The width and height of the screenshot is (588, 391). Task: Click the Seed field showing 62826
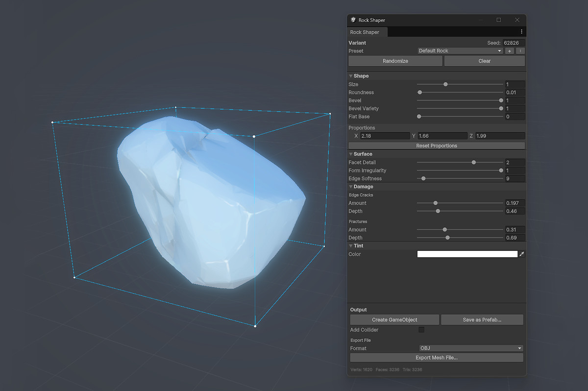(514, 43)
